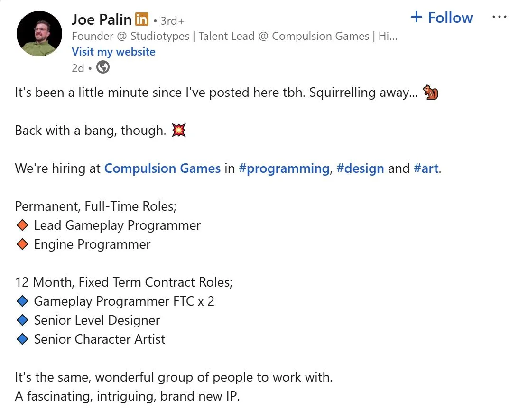The width and height of the screenshot is (519, 420).
Task: Click the blue diamond beside Senior Character Artist
Action: (x=23, y=339)
